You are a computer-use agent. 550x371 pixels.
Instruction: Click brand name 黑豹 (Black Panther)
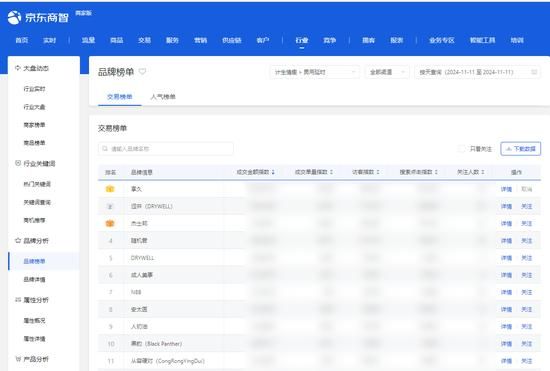coord(156,344)
